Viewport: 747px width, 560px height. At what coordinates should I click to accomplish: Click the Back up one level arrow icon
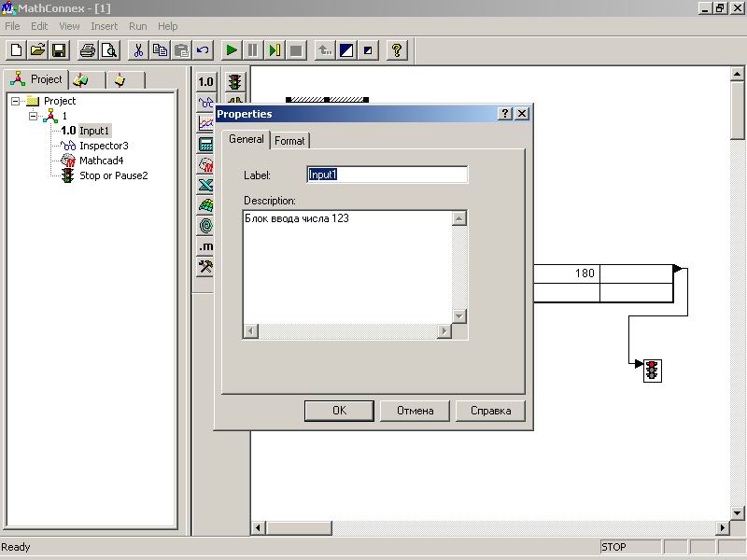pyautogui.click(x=325, y=50)
